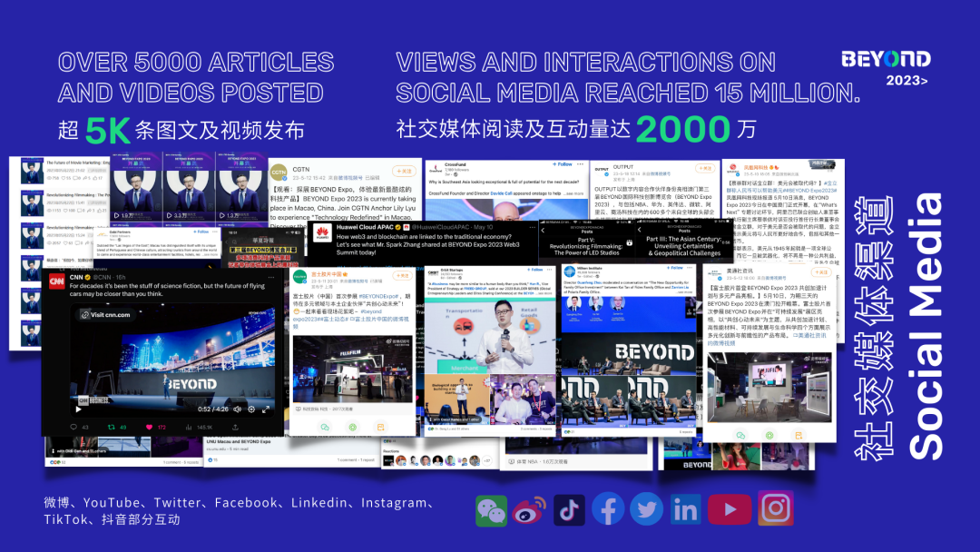
Task: Play the CNN video
Action: point(77,409)
